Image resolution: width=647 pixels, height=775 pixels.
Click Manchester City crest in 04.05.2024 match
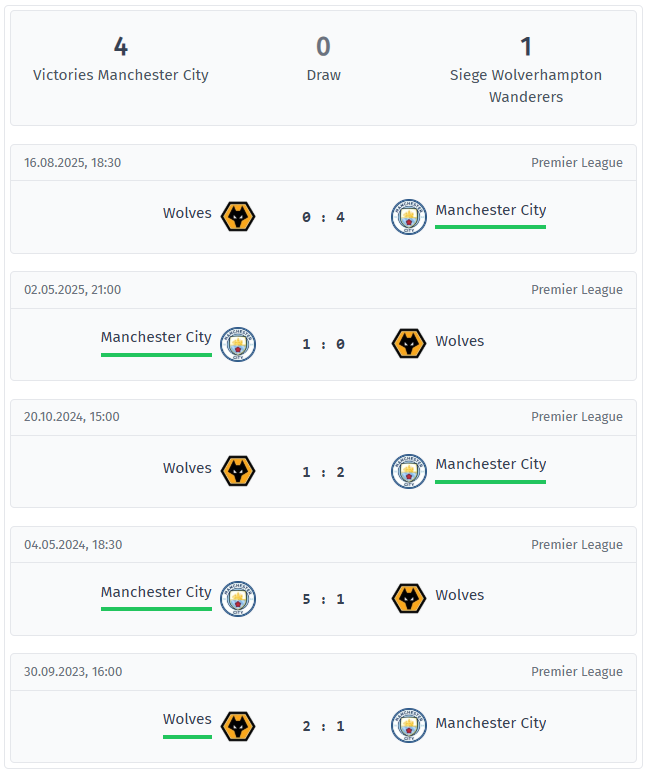click(238, 598)
